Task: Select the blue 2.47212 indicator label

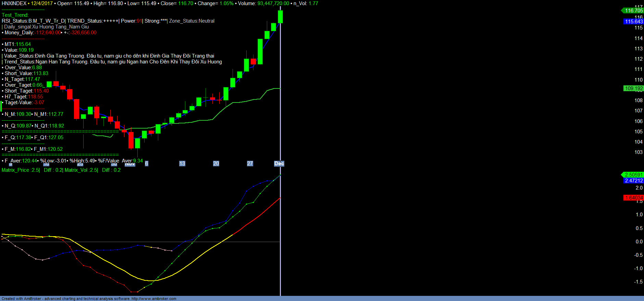Action: (x=634, y=181)
